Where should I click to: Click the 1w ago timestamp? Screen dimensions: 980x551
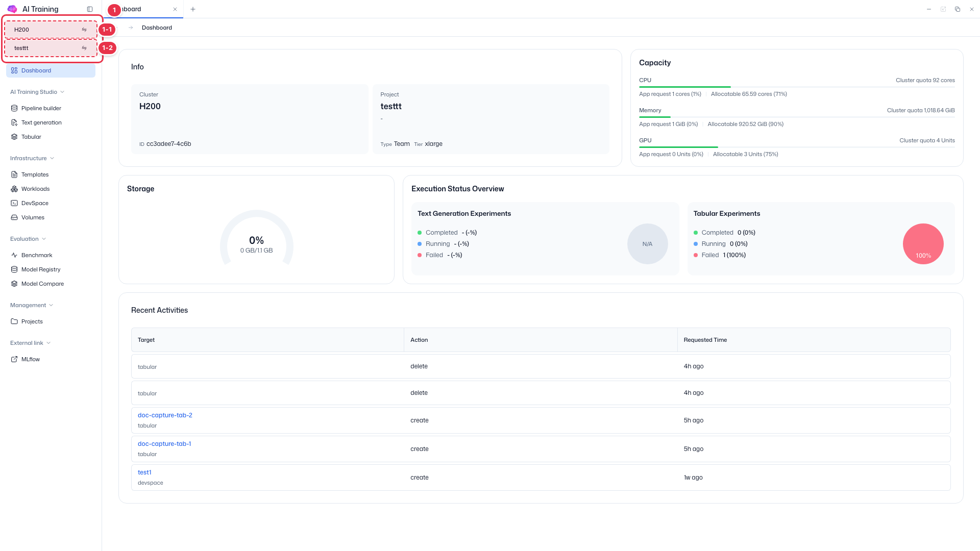point(693,478)
